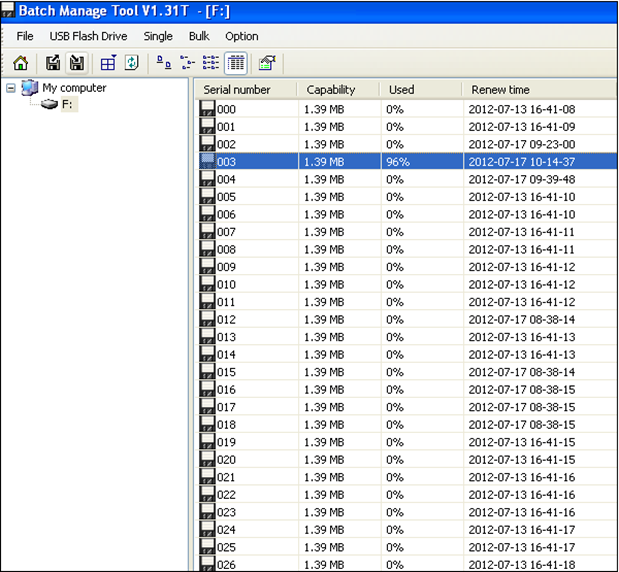
Task: Select serial number 014
Action: coord(226,354)
